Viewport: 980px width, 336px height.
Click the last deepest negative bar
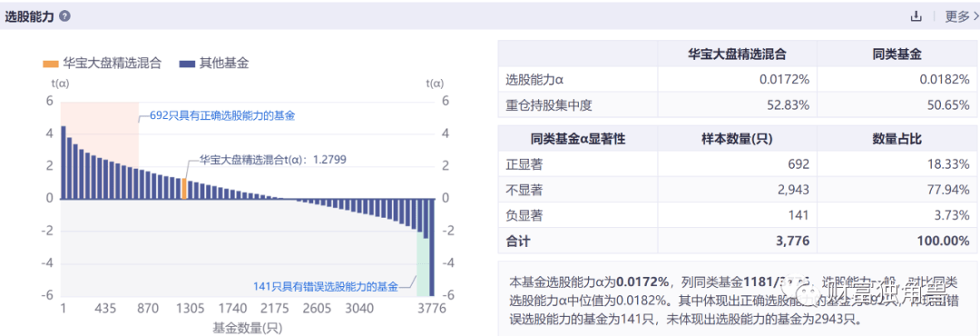(x=431, y=248)
